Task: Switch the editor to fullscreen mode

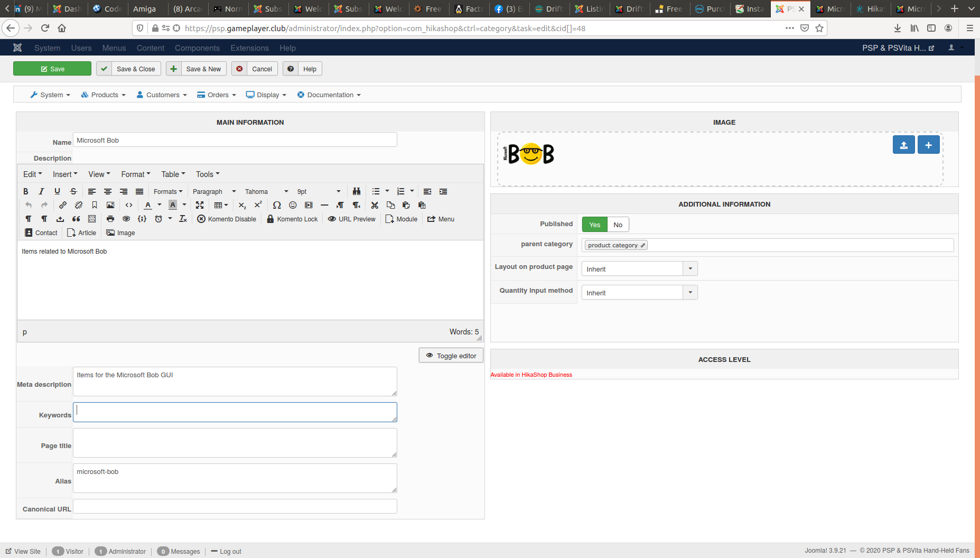Action: (x=200, y=205)
